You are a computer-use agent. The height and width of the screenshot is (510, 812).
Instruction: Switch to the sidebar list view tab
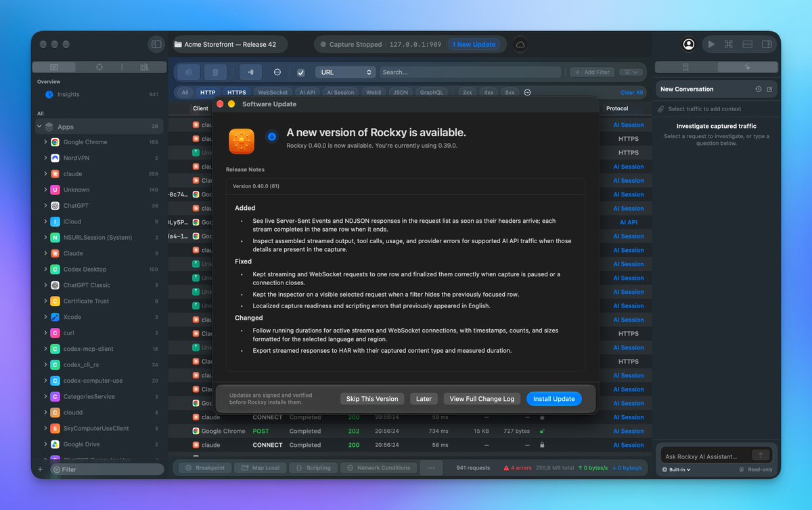point(54,67)
